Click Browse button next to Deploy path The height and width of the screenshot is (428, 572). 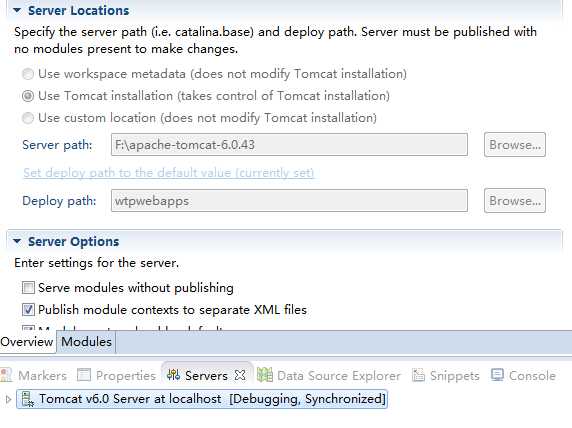tap(515, 201)
